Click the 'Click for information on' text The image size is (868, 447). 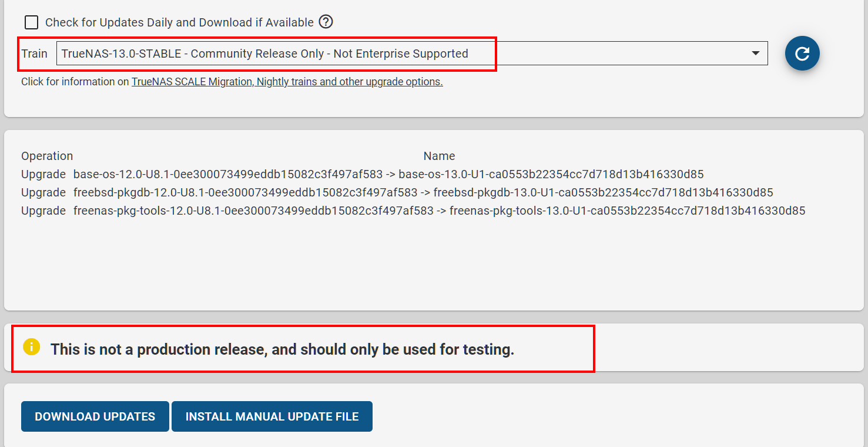tap(75, 82)
